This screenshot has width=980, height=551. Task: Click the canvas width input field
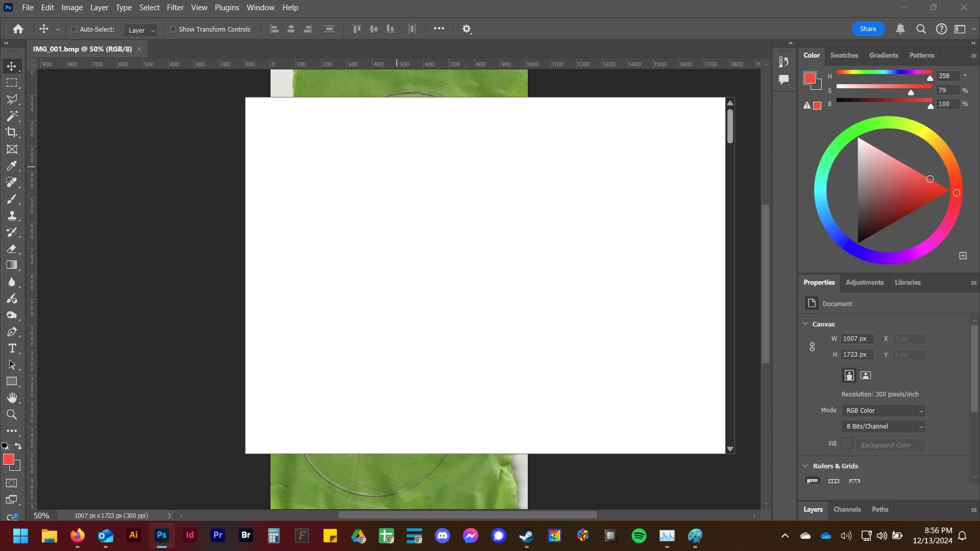857,339
